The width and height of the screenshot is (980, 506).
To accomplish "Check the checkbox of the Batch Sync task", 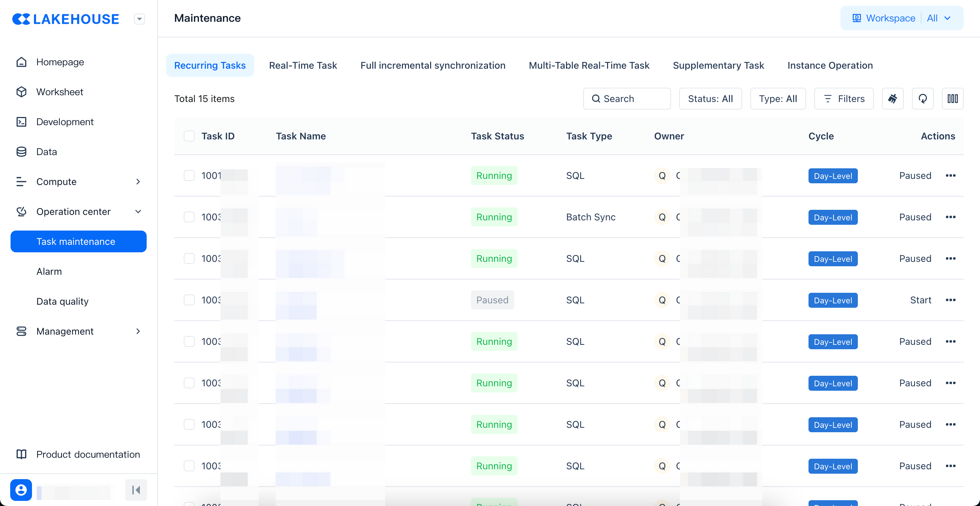I will click(189, 217).
